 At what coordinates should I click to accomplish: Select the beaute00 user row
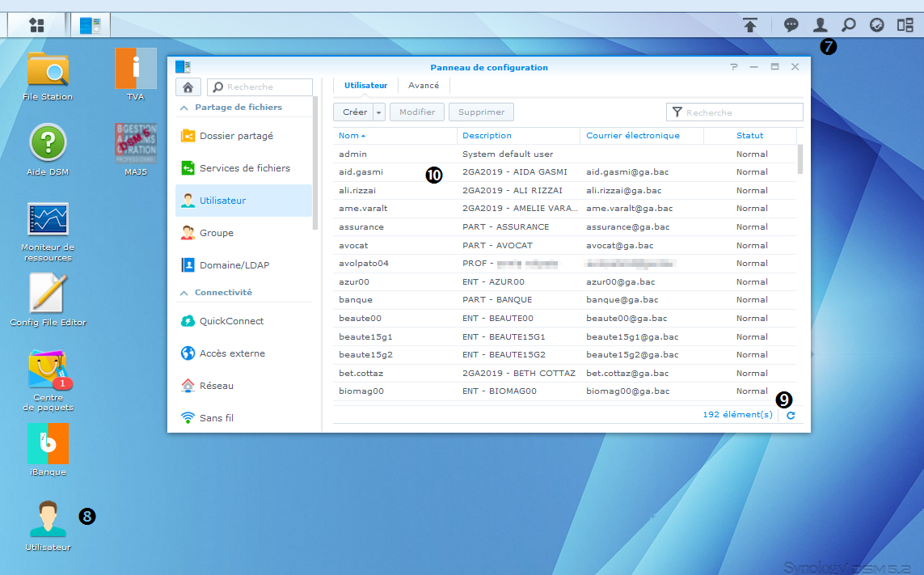(564, 319)
